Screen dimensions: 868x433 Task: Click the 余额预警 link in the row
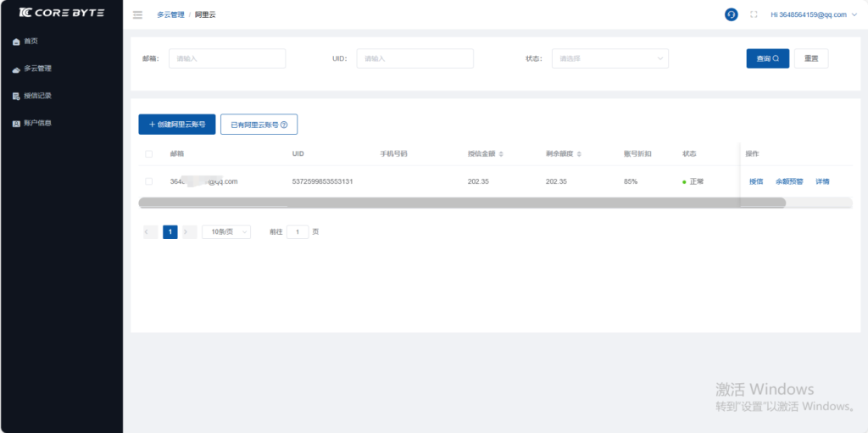tap(789, 181)
